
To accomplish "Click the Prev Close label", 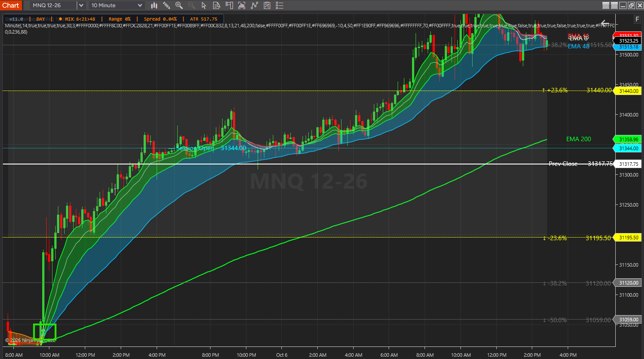I will pos(563,164).
